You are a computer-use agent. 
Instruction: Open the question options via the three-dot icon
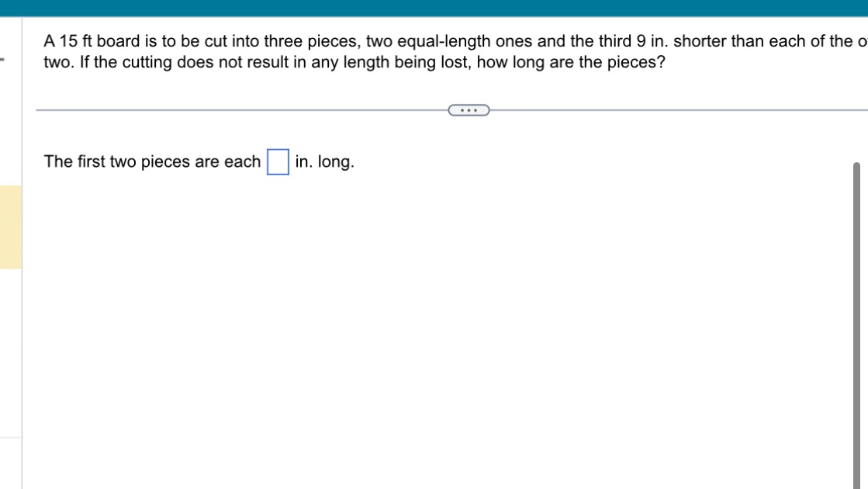(469, 109)
